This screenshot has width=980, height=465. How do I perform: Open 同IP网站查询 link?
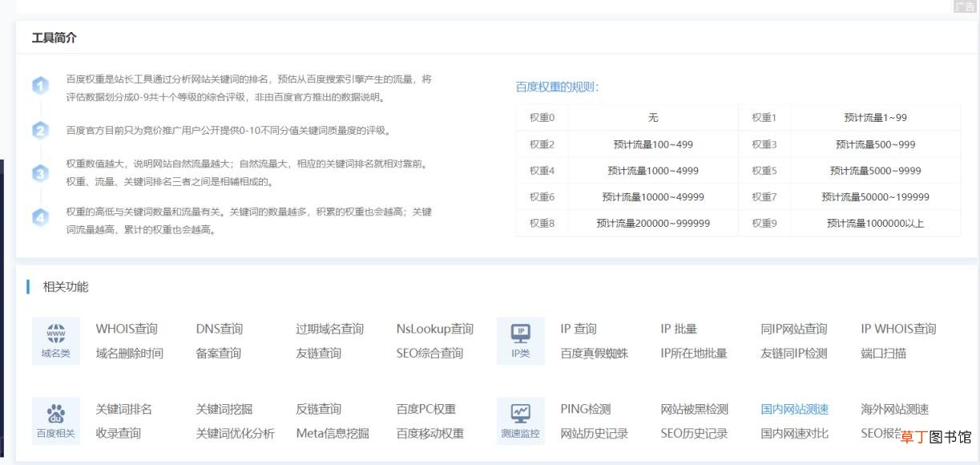tap(794, 329)
